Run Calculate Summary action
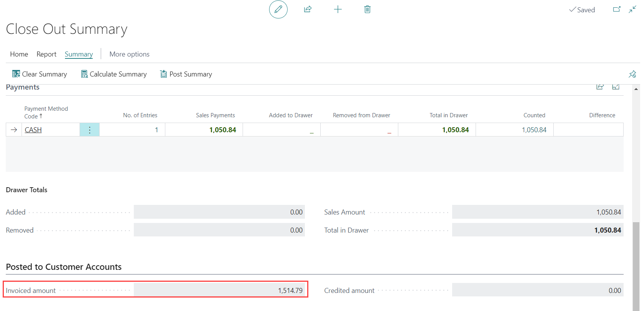Viewport: 644px width, 311px height. pyautogui.click(x=114, y=74)
